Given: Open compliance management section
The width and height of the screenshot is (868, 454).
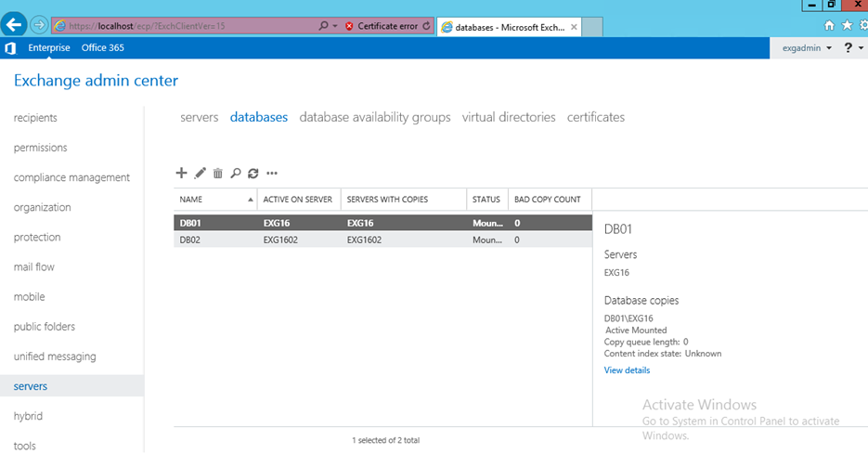Looking at the screenshot, I should (x=71, y=177).
